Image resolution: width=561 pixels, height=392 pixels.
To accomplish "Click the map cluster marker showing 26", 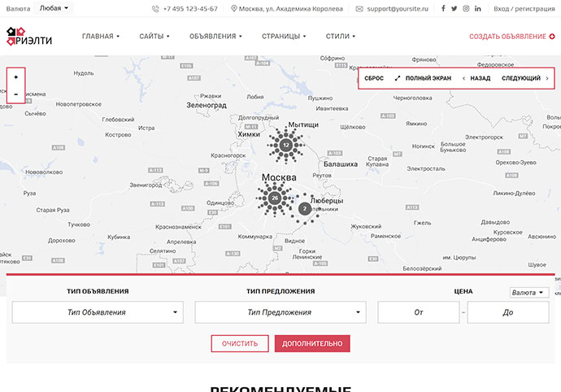I will [x=275, y=198].
